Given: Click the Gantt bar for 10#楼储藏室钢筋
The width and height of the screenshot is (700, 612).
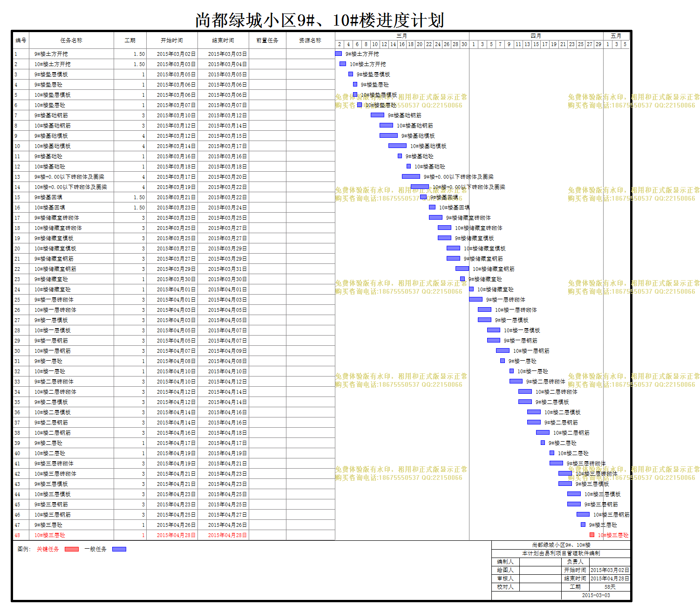Looking at the screenshot, I should 462,269.
